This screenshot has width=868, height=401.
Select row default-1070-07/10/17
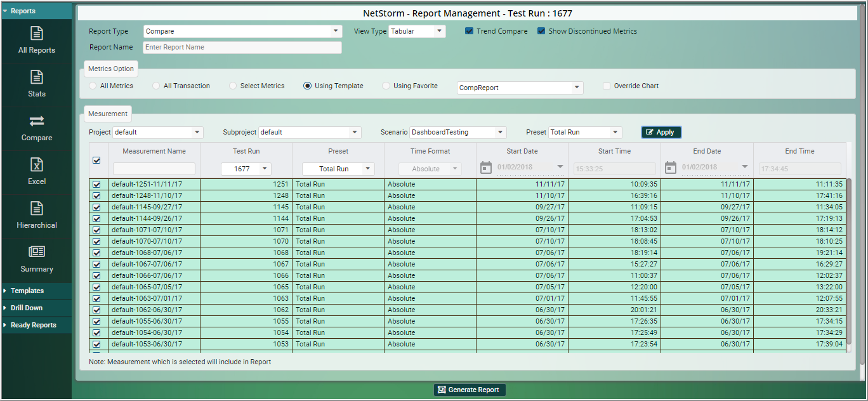[x=468, y=241]
